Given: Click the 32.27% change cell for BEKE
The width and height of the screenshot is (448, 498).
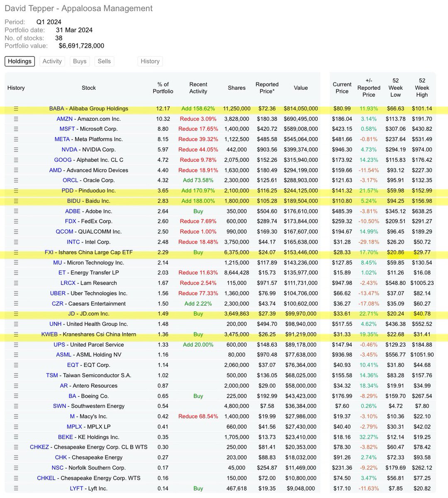Looking at the screenshot, I should coord(368,437).
